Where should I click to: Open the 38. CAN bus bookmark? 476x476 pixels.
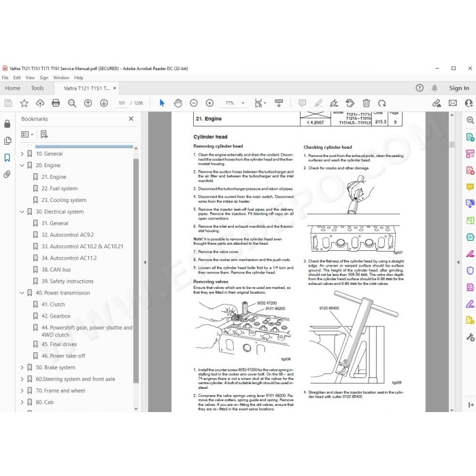pos(56,269)
